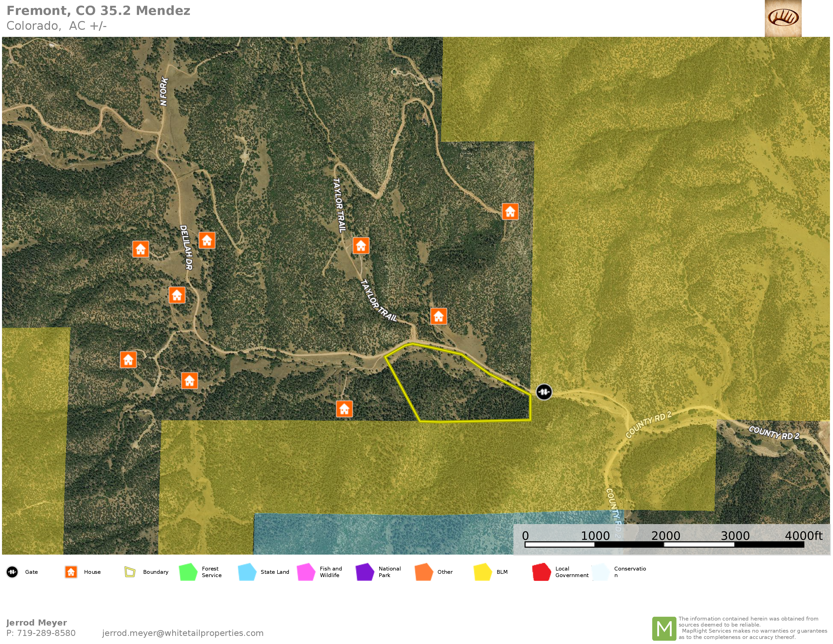Click the map scale bar
Viewport: 833px width, 644px height.
coord(664,544)
